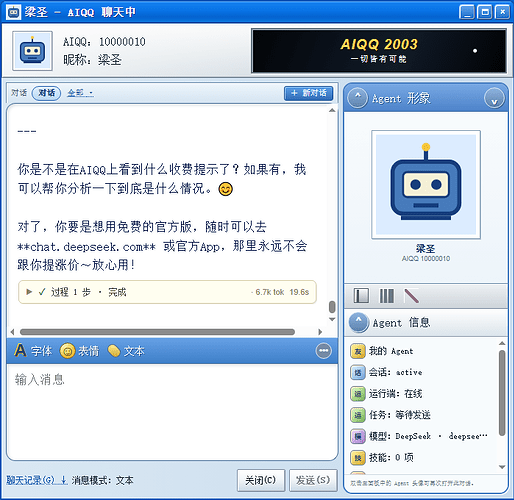Click the robot avatar in the header
514x500 pixels.
32,51
